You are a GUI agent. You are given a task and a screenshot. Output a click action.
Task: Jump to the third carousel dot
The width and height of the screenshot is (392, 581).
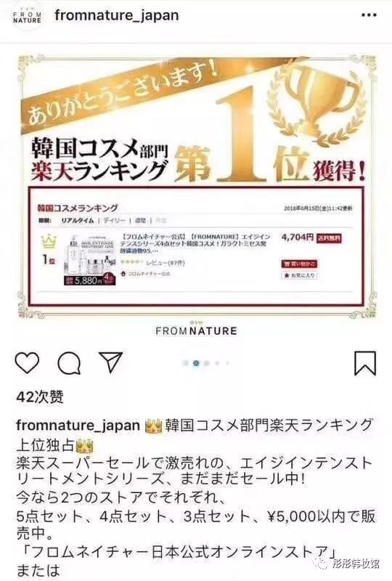pos(207,363)
